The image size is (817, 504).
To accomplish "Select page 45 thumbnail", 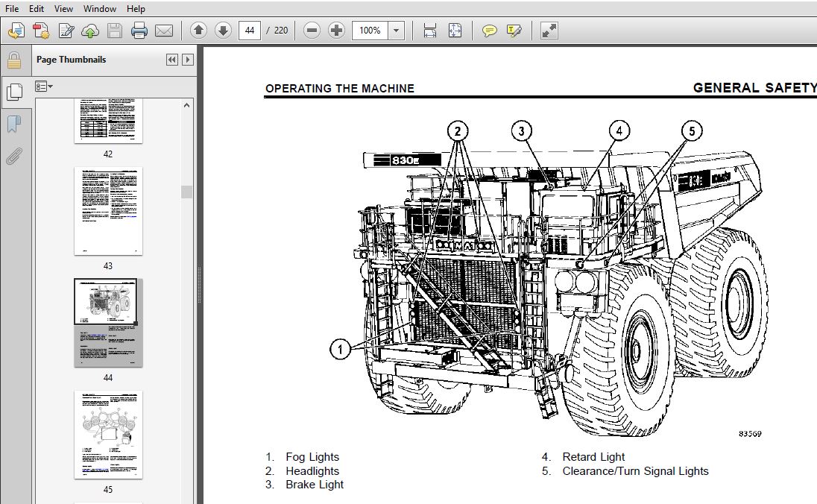I will click(108, 435).
